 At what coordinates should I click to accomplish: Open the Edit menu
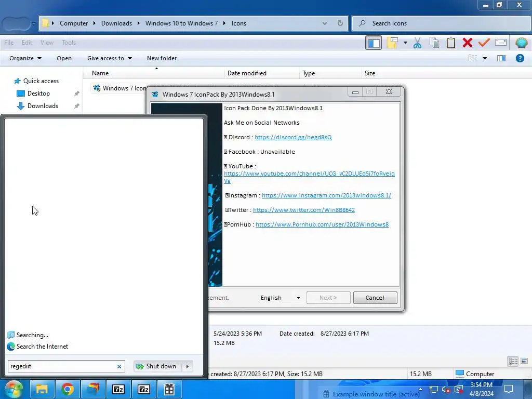click(x=27, y=43)
